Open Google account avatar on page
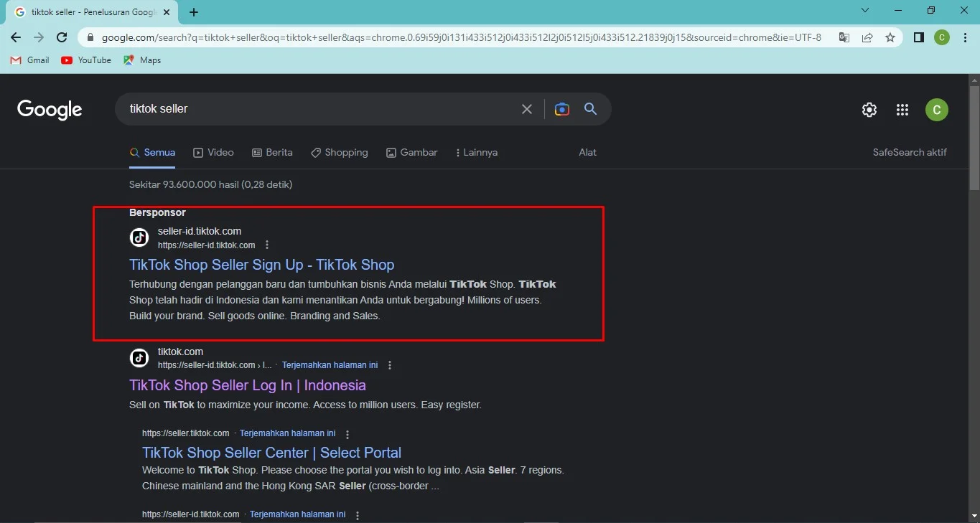This screenshot has height=523, width=980. [937, 110]
